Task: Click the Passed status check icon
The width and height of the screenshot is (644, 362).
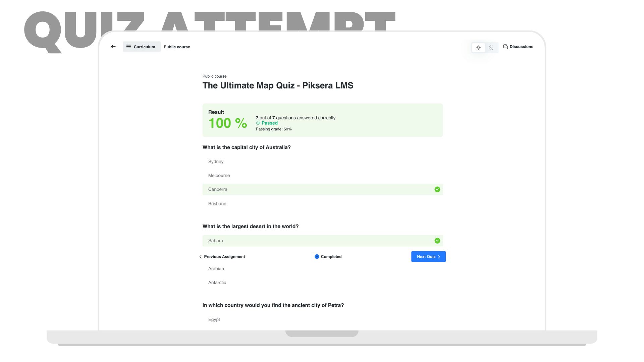Action: click(x=258, y=123)
